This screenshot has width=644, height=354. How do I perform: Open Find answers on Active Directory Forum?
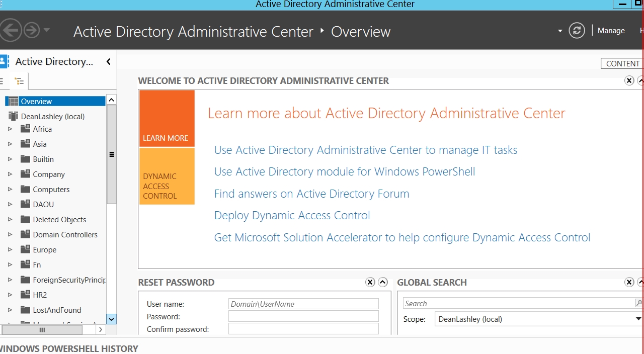coord(311,194)
